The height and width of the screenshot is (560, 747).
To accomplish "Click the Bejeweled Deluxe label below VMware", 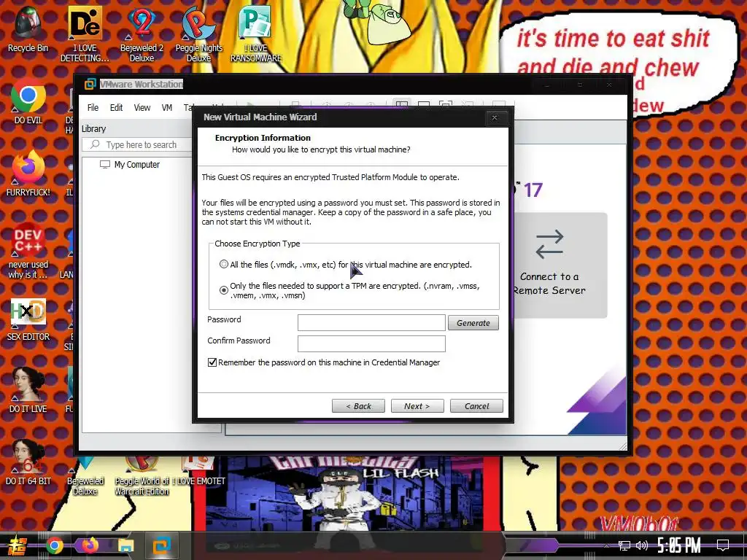I will [x=85, y=486].
